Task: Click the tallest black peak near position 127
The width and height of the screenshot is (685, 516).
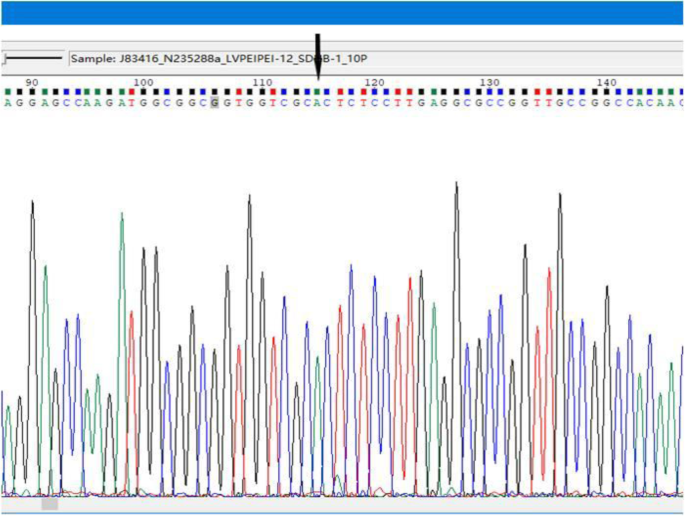Action: tap(457, 339)
